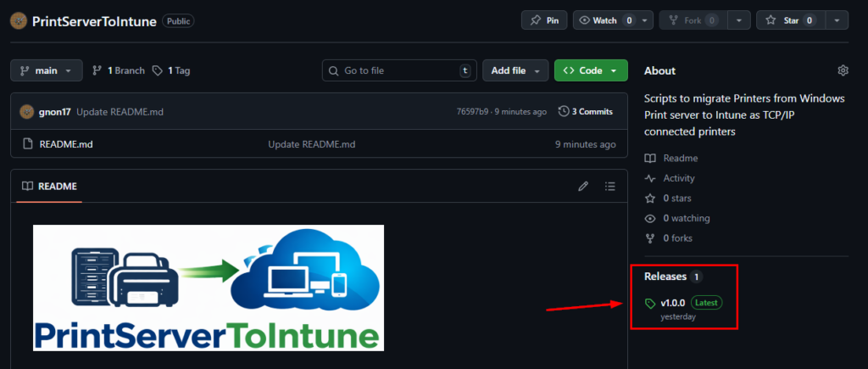Select the README tab
Screen dimensions: 868x369
point(49,186)
